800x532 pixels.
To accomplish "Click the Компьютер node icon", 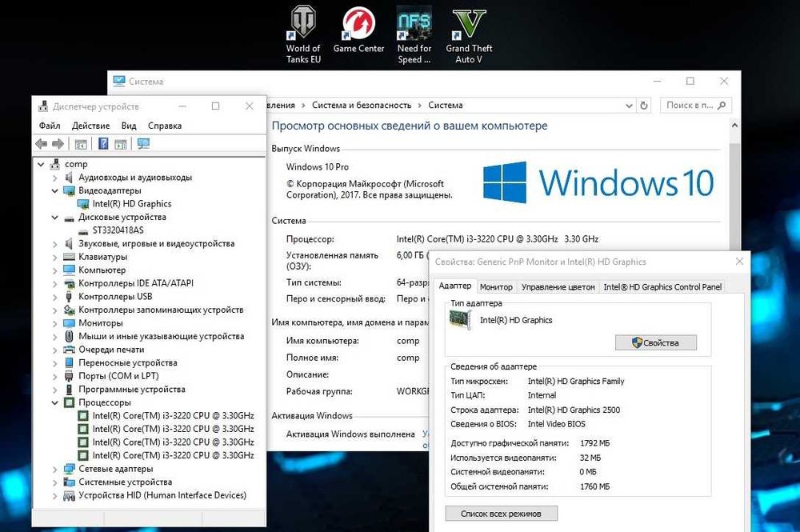I will tap(69, 270).
